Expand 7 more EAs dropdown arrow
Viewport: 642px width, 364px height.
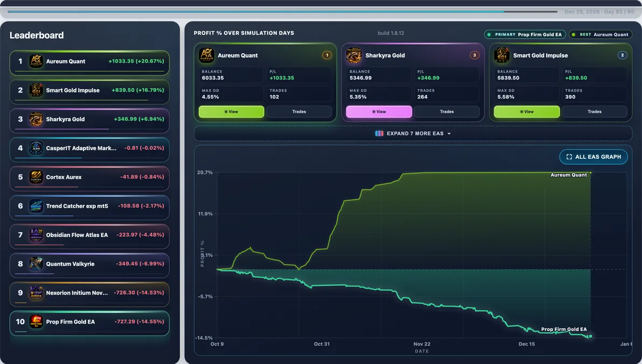point(449,134)
